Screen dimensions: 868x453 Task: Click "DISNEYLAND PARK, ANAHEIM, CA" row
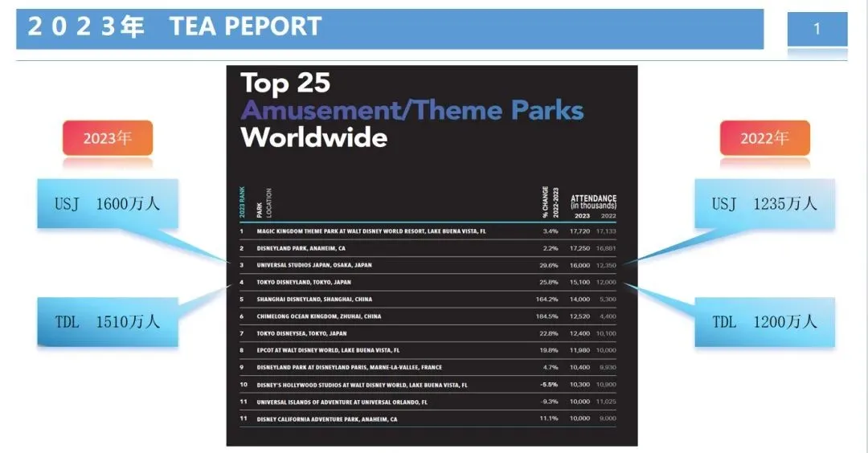click(301, 248)
